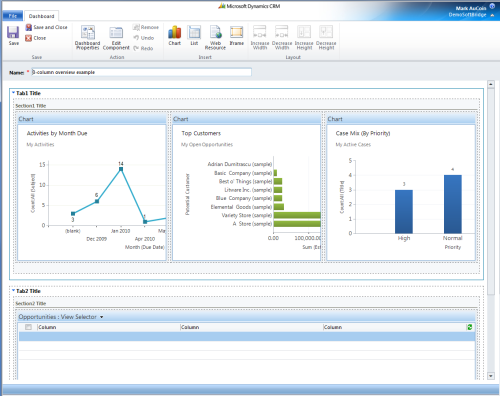Click My Active Cases subtitle
This screenshot has width=500, height=396.
(353, 144)
